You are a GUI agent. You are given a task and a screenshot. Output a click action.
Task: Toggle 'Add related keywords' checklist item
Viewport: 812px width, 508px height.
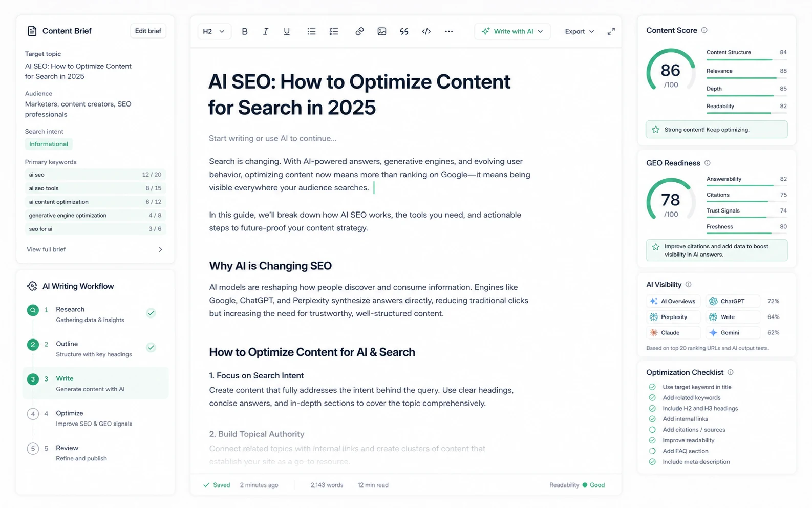click(652, 398)
